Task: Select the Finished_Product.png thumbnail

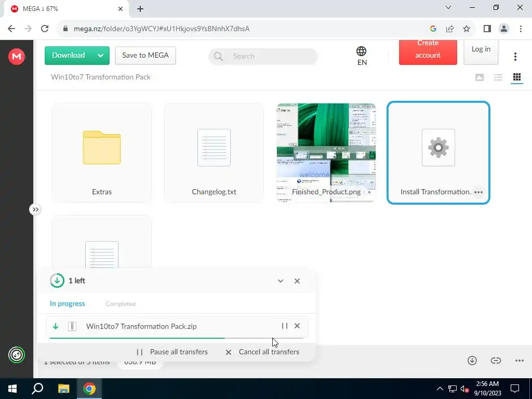Action: 326,153
